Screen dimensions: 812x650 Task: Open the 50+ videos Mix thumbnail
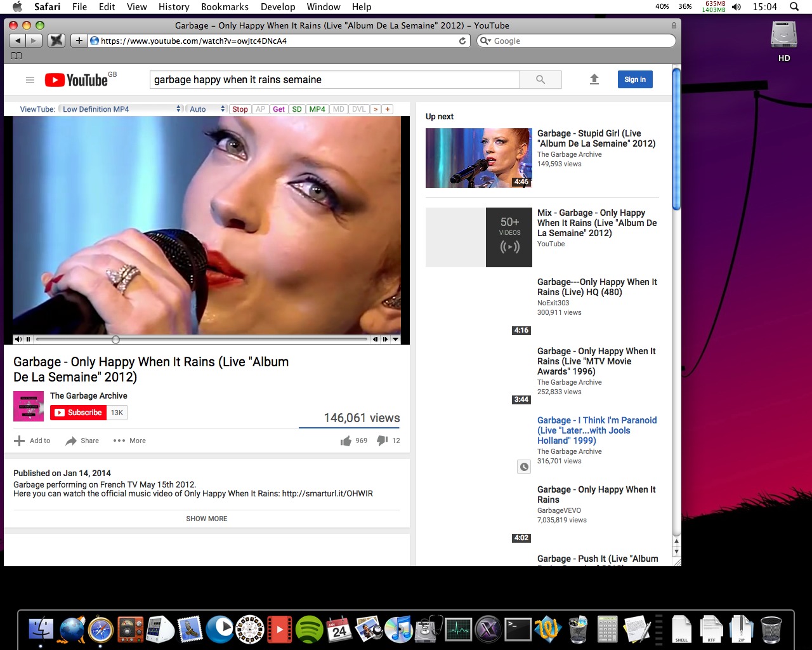(x=479, y=237)
